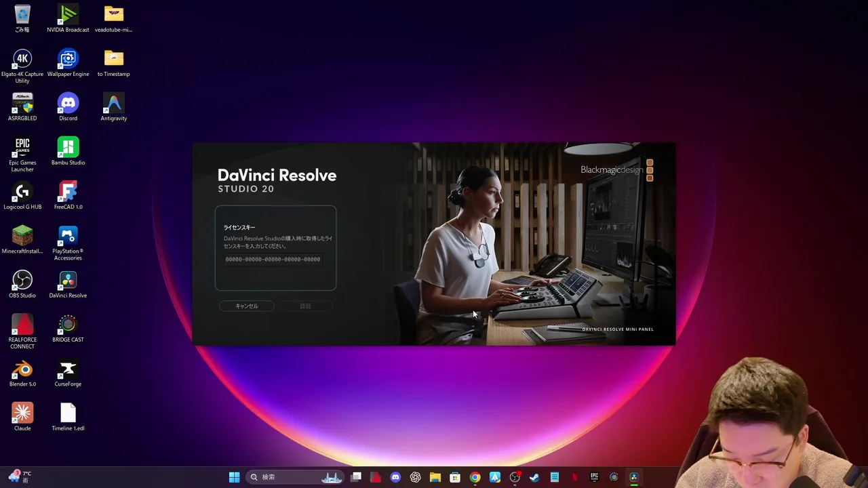Image resolution: width=868 pixels, height=488 pixels.
Task: Click the DaVinci Resolve taskbar icon
Action: 634,477
